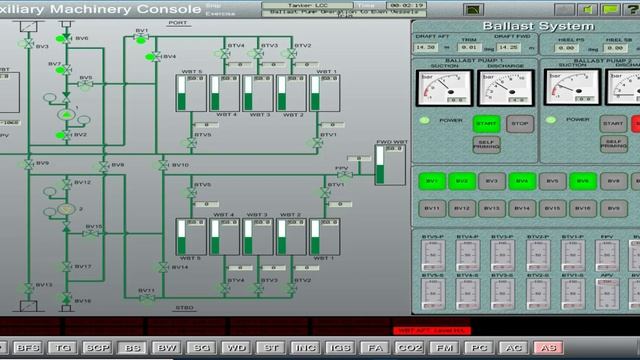Screen dimensions: 640x360
Task: Toggle the BV5 push button in control panel
Action: pyautogui.click(x=552, y=181)
